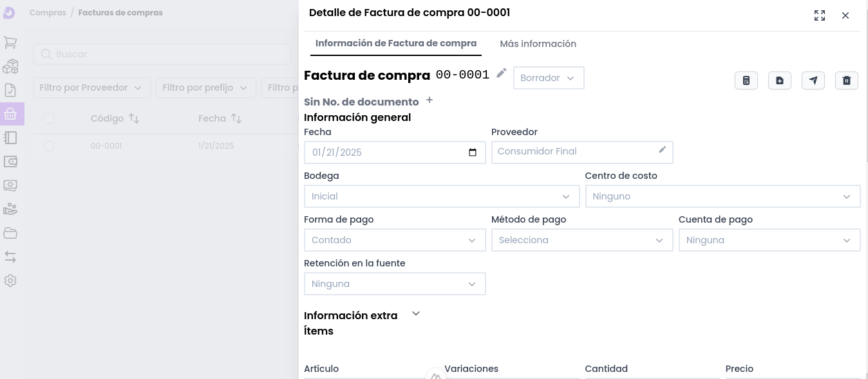The image size is (868, 379).
Task: Send invoice with paper plane icon
Action: tap(813, 80)
